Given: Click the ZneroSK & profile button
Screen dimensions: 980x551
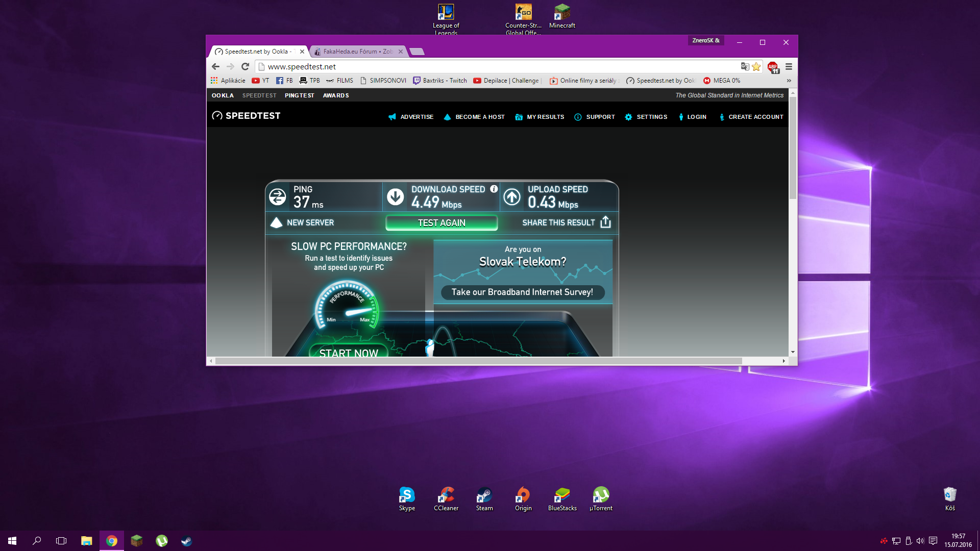Looking at the screenshot, I should (x=706, y=41).
